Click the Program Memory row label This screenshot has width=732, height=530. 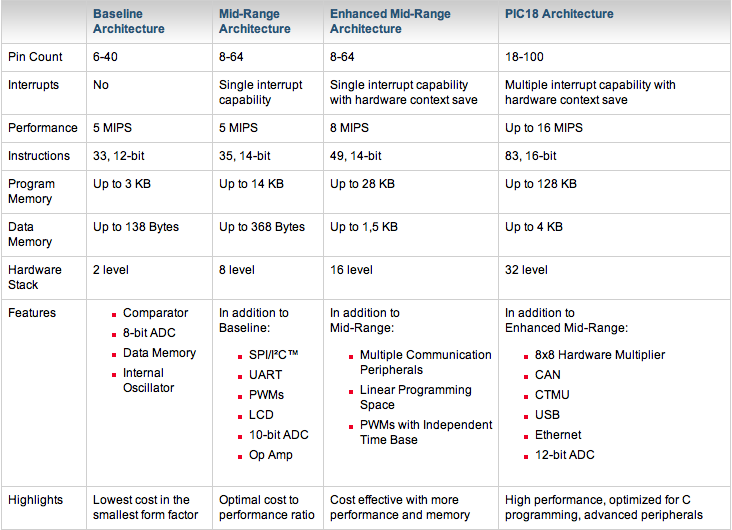point(32,191)
